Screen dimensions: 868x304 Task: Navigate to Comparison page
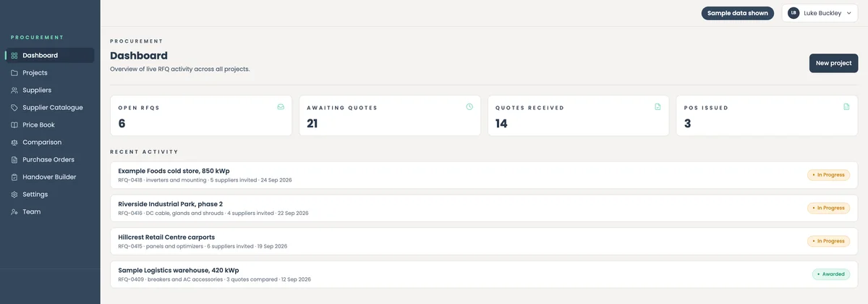pos(50,143)
